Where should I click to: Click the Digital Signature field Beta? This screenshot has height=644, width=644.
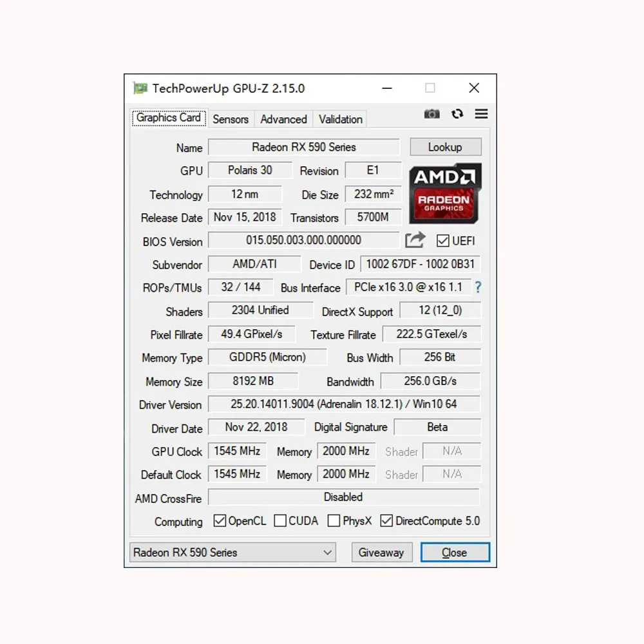pyautogui.click(x=437, y=427)
